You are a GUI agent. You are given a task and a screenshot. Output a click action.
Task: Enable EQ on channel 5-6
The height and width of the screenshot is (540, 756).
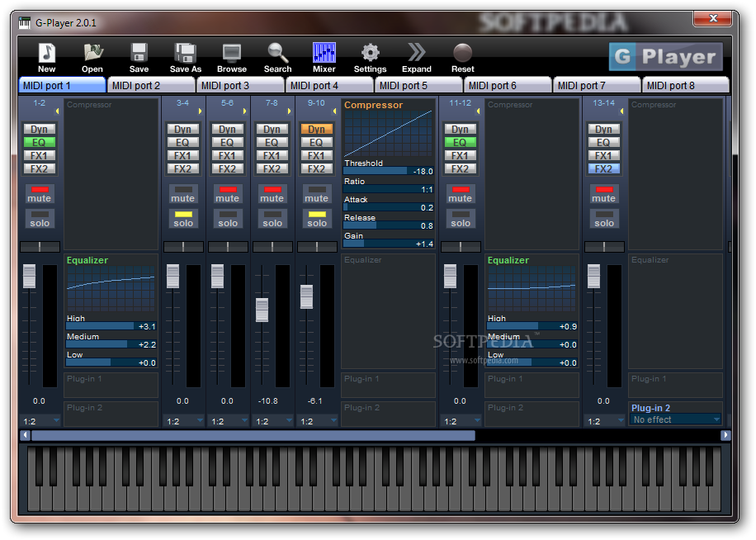coord(227,142)
